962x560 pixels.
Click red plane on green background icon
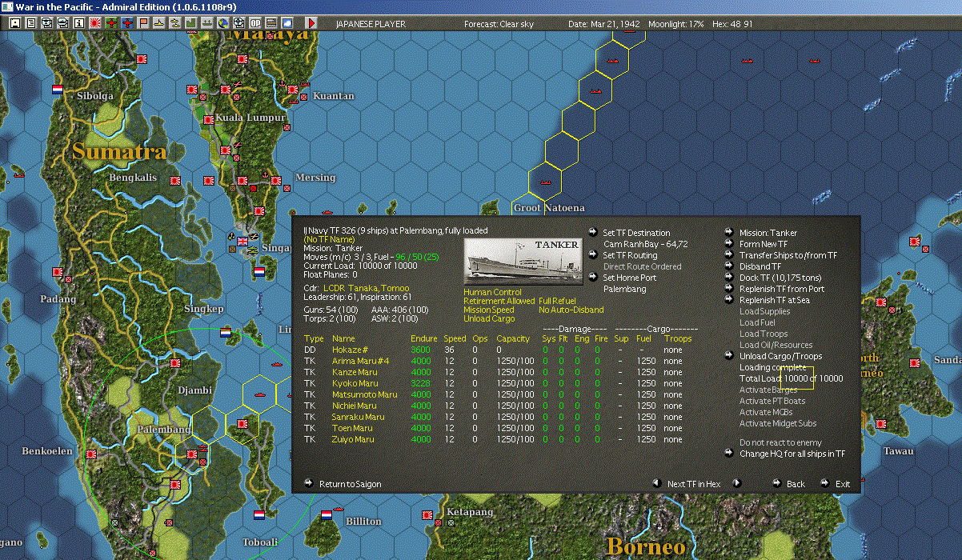111,23
